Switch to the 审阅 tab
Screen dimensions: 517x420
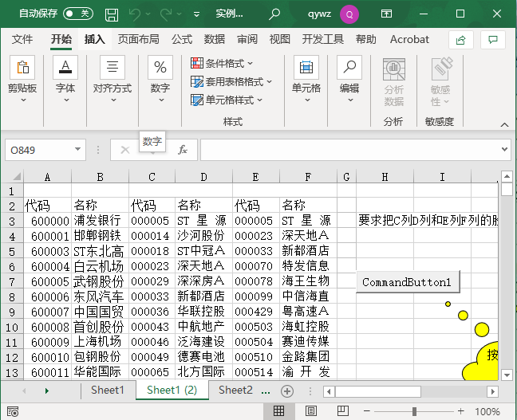coord(247,39)
